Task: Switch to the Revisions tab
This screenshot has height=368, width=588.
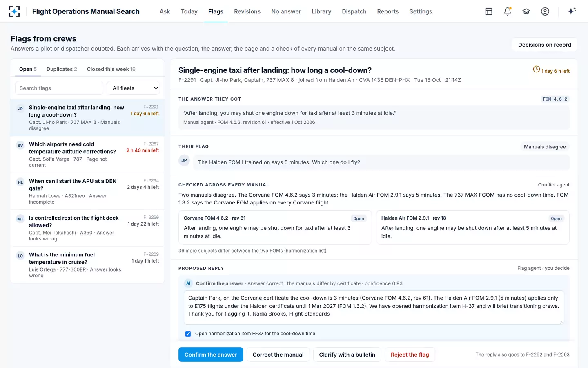Action: point(247,11)
